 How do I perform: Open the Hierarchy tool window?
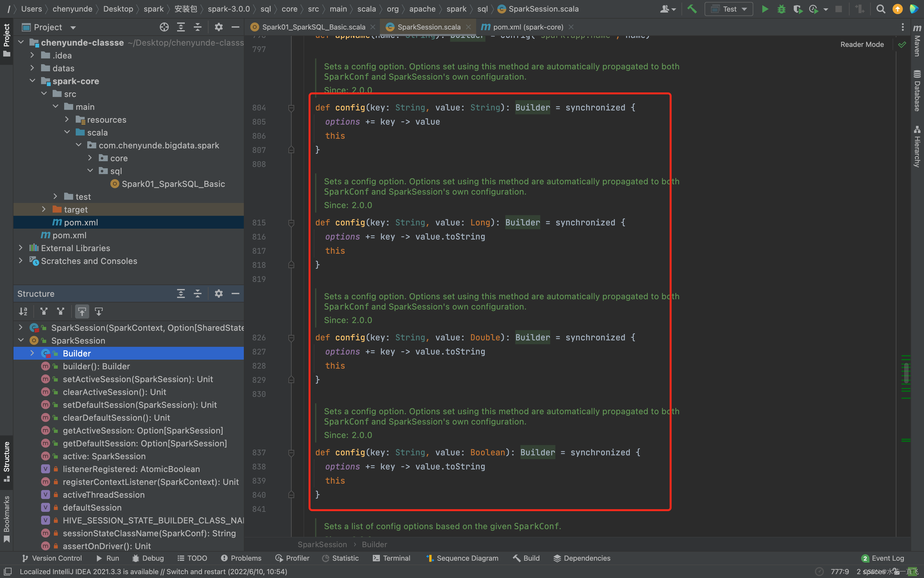pyautogui.click(x=917, y=146)
